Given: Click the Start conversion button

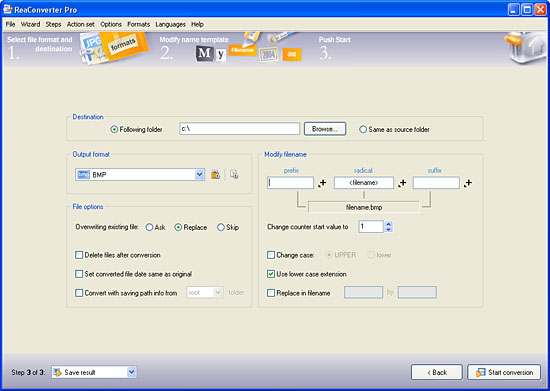Looking at the screenshot, I should [504, 372].
